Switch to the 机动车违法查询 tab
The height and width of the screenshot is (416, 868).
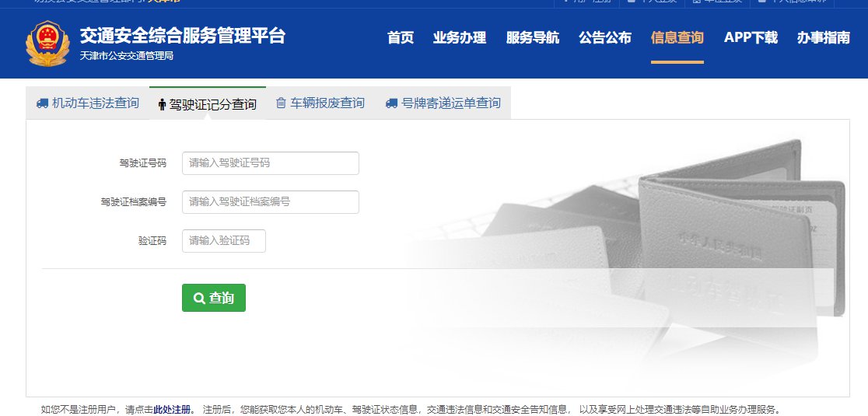(87, 103)
